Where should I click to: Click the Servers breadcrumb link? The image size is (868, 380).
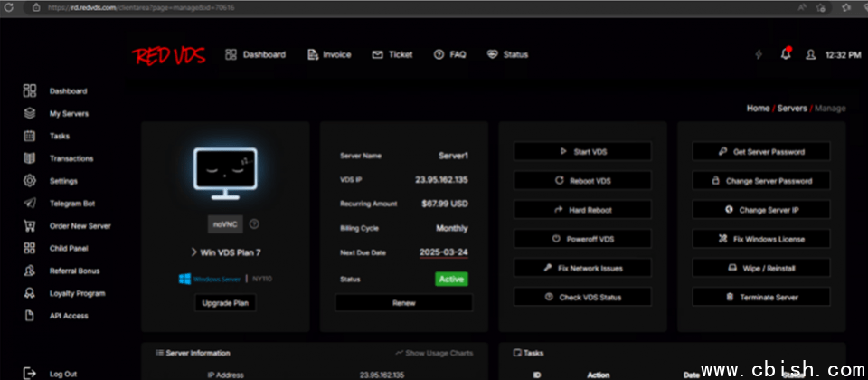(x=792, y=109)
